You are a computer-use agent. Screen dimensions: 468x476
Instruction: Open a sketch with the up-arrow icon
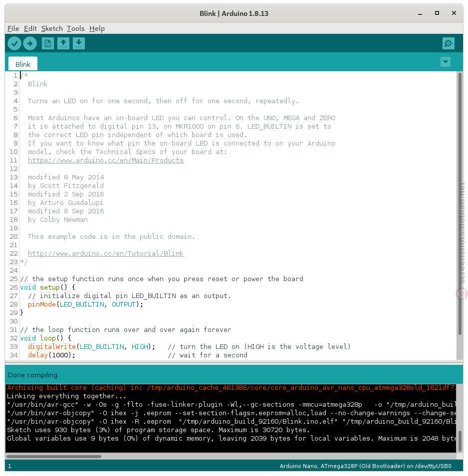pyautogui.click(x=63, y=43)
